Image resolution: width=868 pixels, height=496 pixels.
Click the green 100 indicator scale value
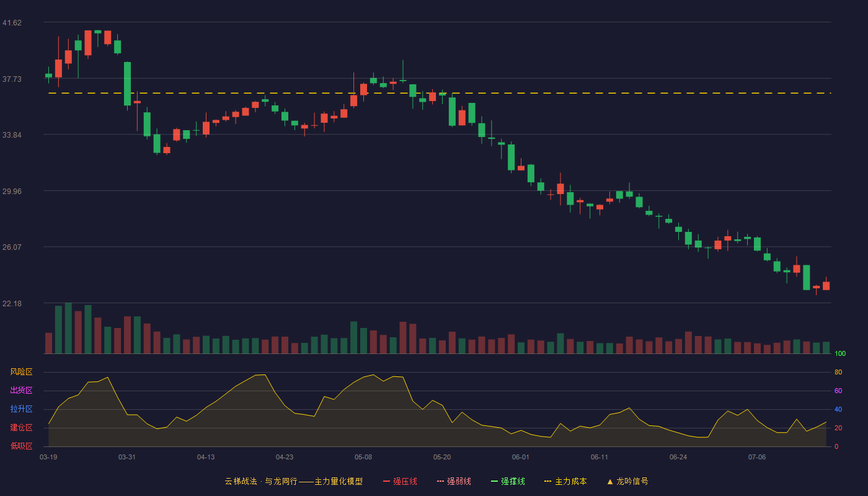point(840,353)
